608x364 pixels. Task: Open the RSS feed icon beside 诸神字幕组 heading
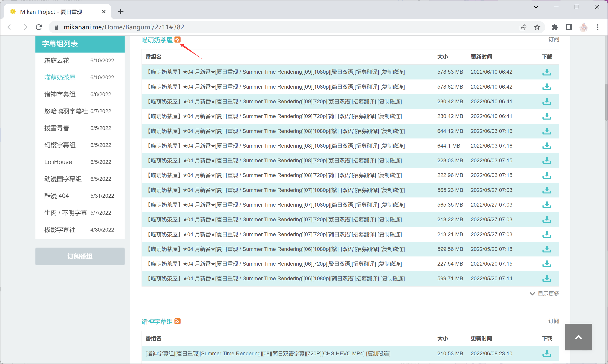[177, 321]
